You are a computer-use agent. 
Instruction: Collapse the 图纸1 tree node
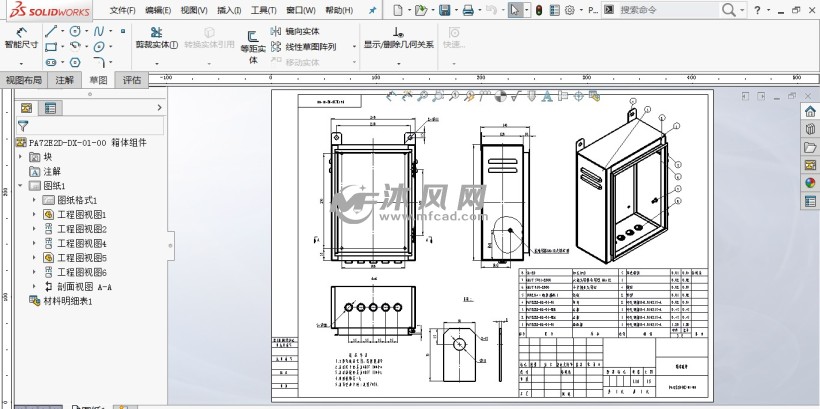21,186
